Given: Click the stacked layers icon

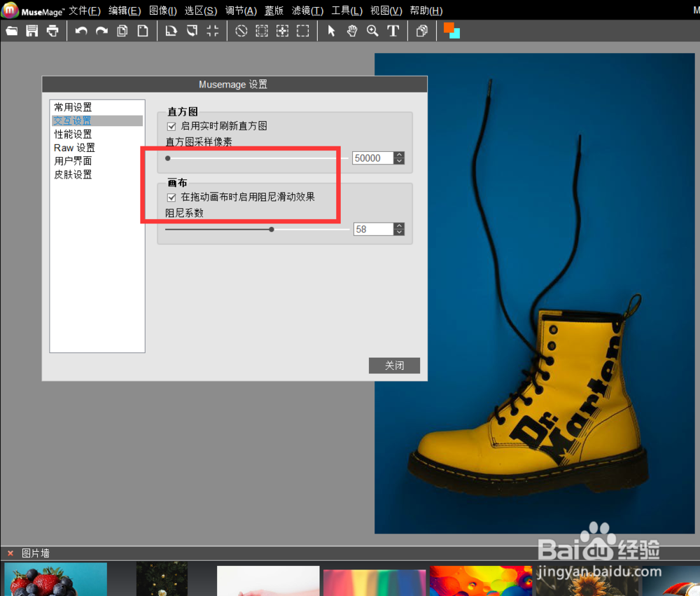Looking at the screenshot, I should click(421, 31).
